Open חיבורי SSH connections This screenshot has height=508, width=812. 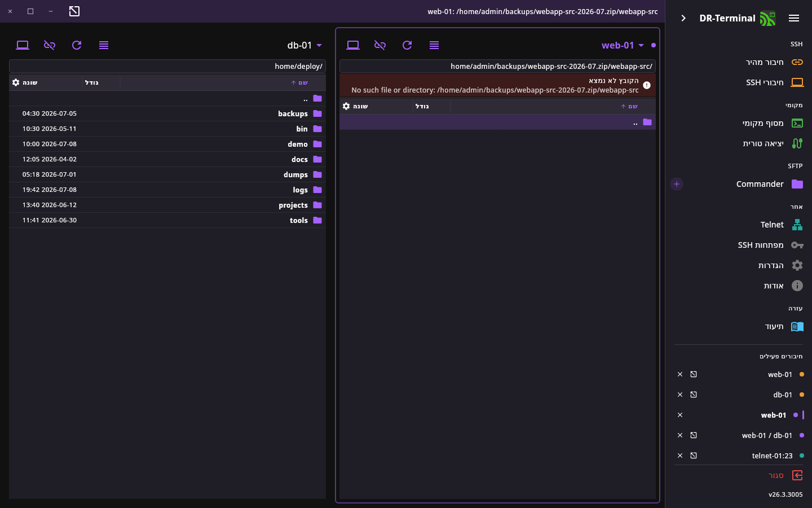point(739,82)
